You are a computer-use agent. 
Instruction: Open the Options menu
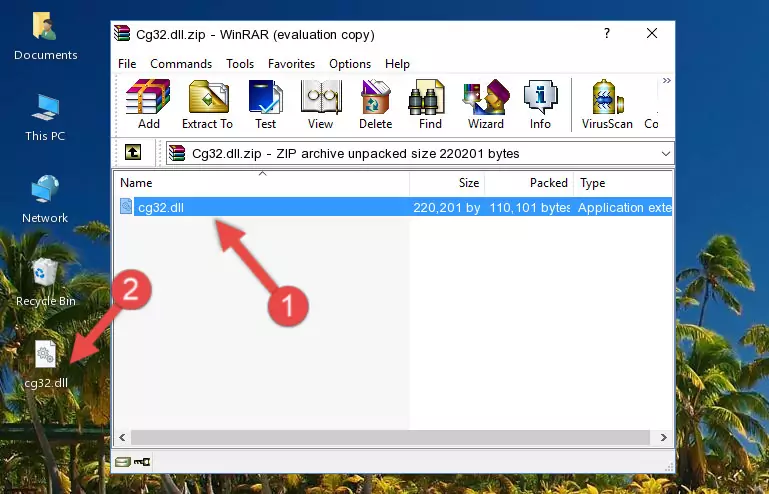coord(350,64)
